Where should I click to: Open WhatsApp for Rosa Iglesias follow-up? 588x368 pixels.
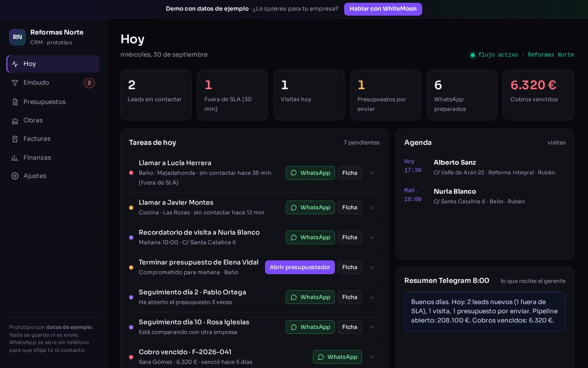(310, 327)
